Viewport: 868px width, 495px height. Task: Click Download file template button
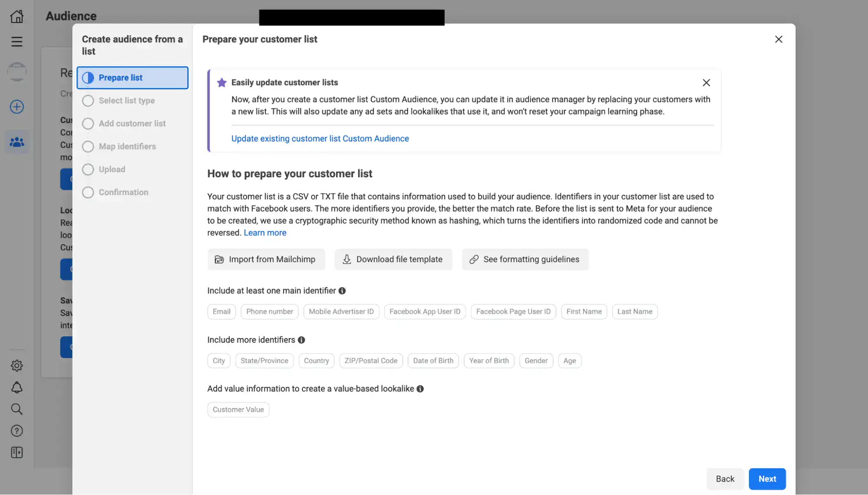(x=393, y=259)
